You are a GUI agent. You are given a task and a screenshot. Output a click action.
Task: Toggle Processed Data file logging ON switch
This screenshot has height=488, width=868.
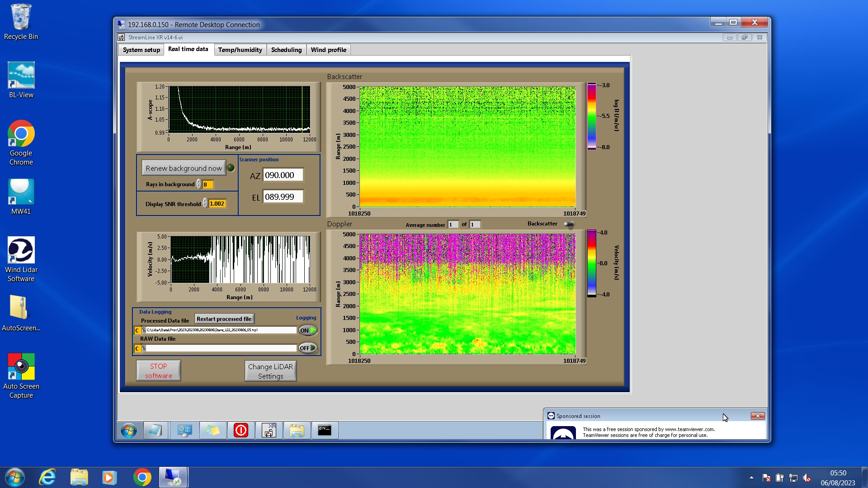coord(308,330)
